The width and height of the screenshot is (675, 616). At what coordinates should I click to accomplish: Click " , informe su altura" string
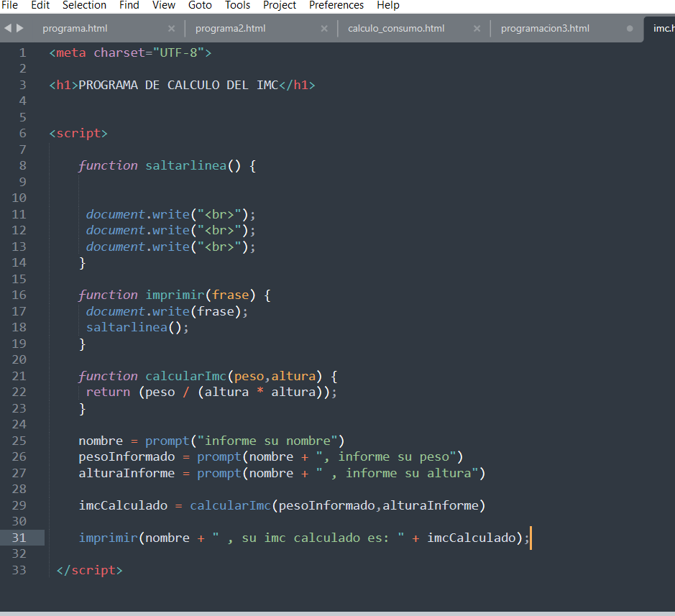pyautogui.click(x=398, y=473)
